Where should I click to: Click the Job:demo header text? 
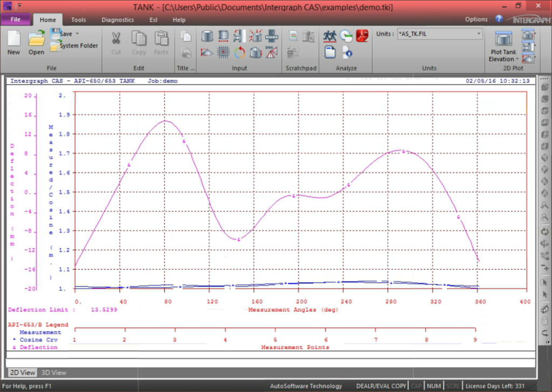162,81
